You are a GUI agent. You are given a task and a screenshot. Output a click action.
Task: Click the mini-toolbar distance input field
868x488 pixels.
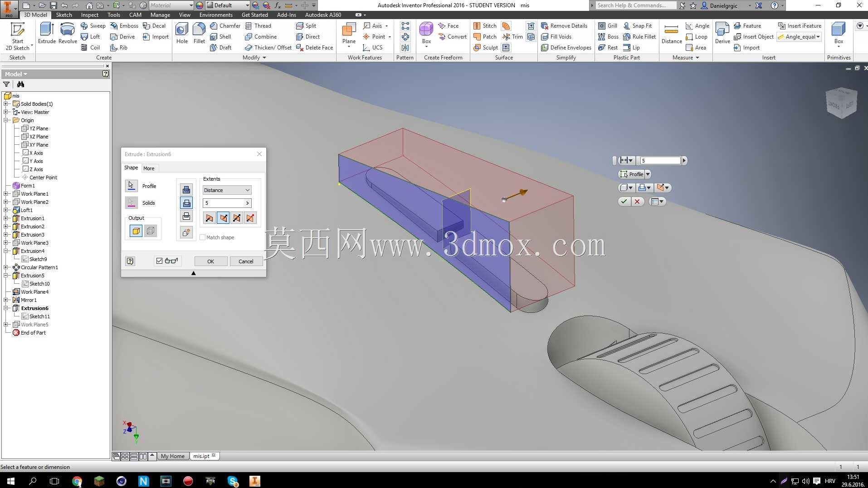[x=660, y=160]
